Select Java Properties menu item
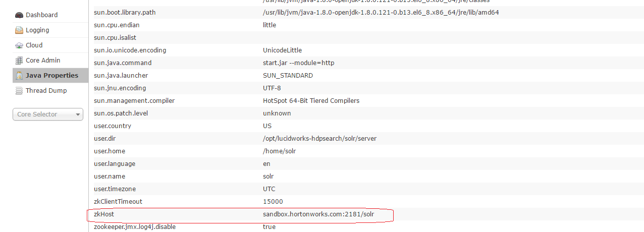 [50, 76]
